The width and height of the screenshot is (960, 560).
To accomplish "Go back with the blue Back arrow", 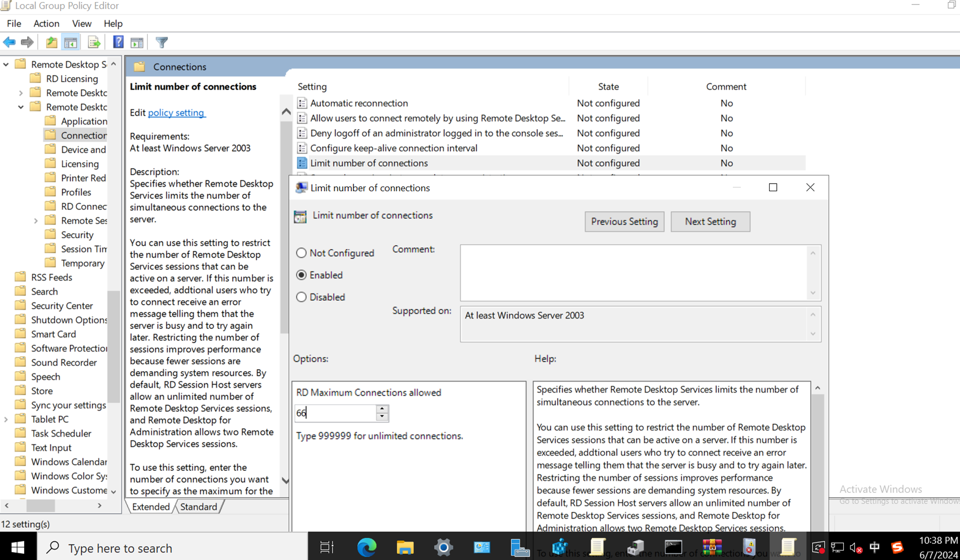I will [x=9, y=42].
